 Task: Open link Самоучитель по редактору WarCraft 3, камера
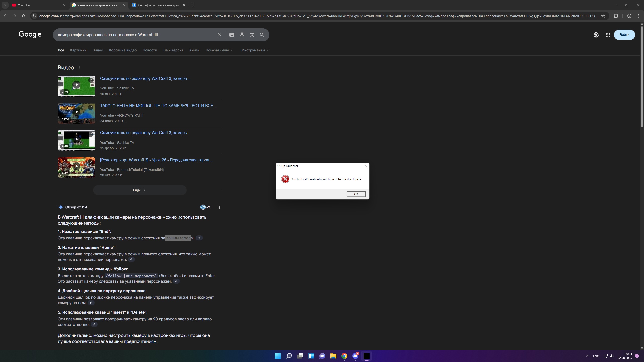(146, 78)
